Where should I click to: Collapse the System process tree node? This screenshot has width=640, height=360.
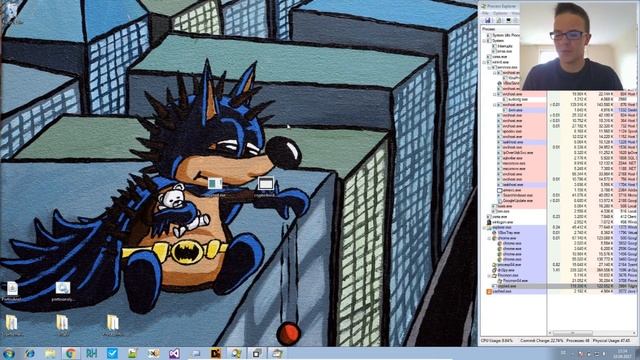484,41
